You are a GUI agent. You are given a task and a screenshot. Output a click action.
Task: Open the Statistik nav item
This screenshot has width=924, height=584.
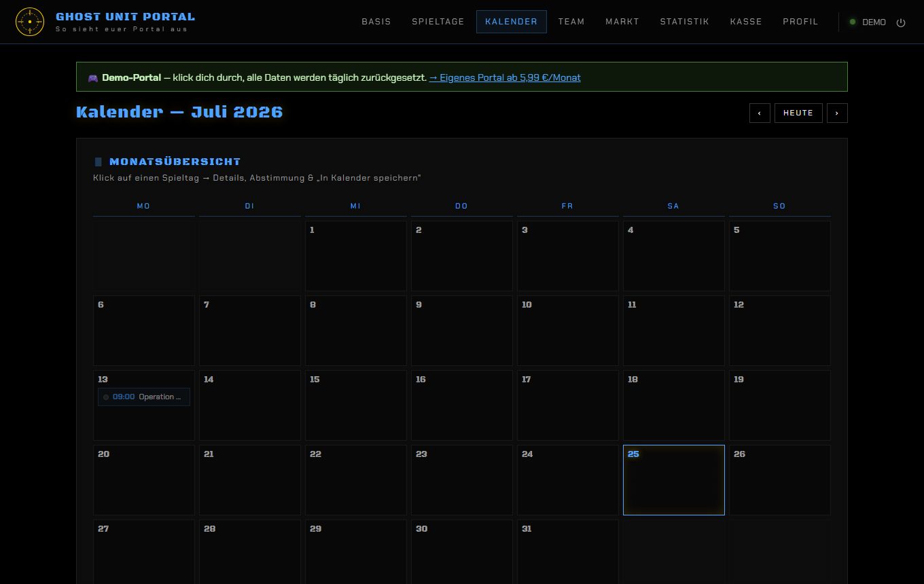pos(685,22)
